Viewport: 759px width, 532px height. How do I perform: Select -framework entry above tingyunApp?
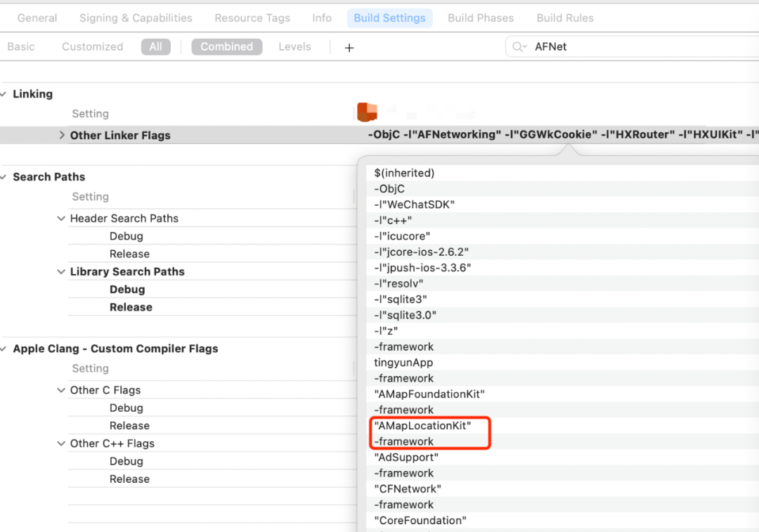[562, 346]
